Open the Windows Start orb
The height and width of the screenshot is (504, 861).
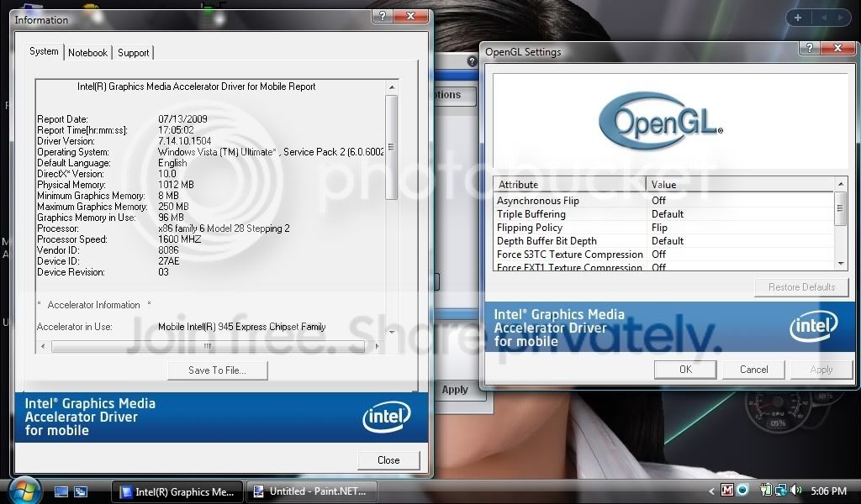click(x=25, y=491)
